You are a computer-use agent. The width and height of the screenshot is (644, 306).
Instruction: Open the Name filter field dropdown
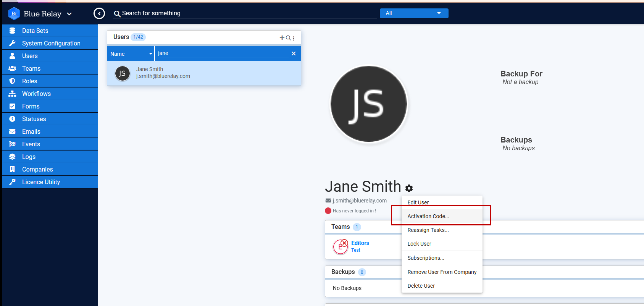click(131, 54)
